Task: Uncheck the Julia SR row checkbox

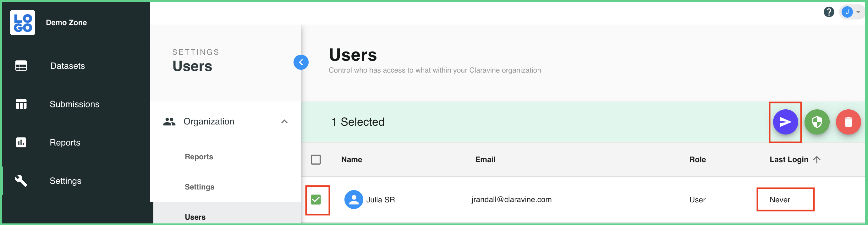Action: (316, 200)
